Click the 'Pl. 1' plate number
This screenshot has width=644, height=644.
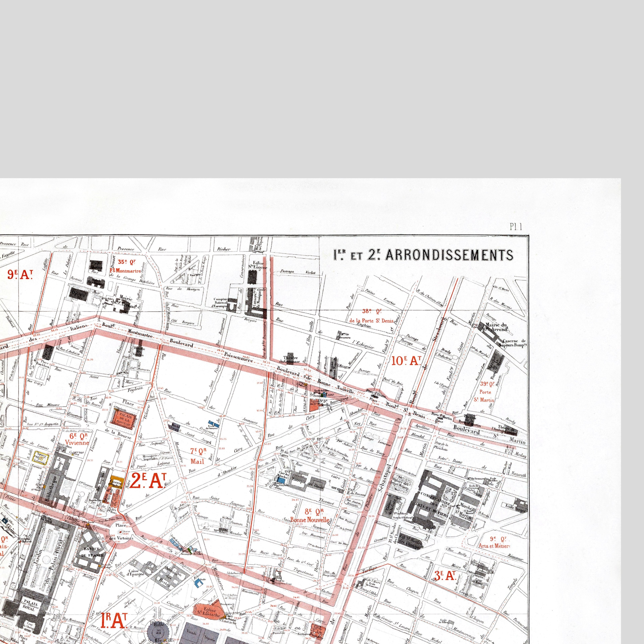point(516,227)
